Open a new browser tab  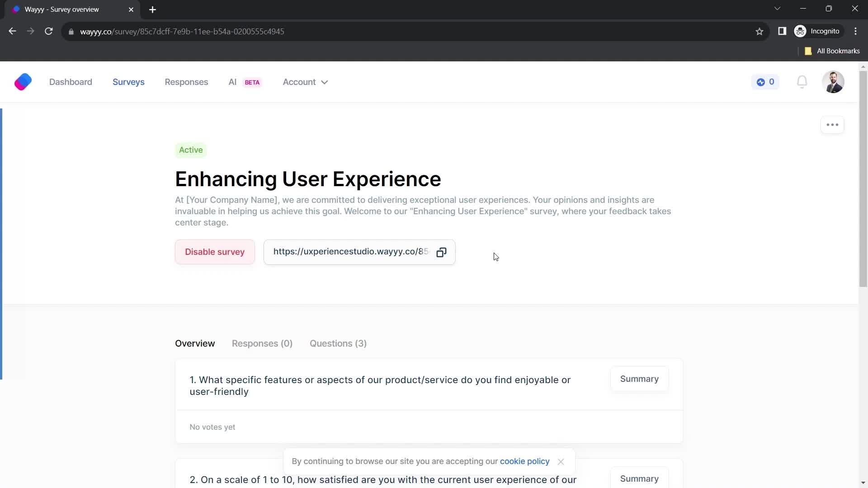tap(152, 9)
